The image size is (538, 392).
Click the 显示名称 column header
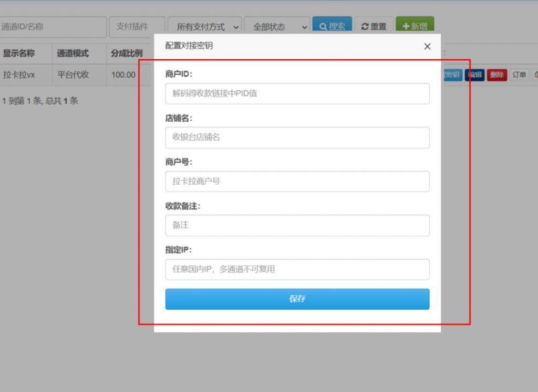pos(18,53)
